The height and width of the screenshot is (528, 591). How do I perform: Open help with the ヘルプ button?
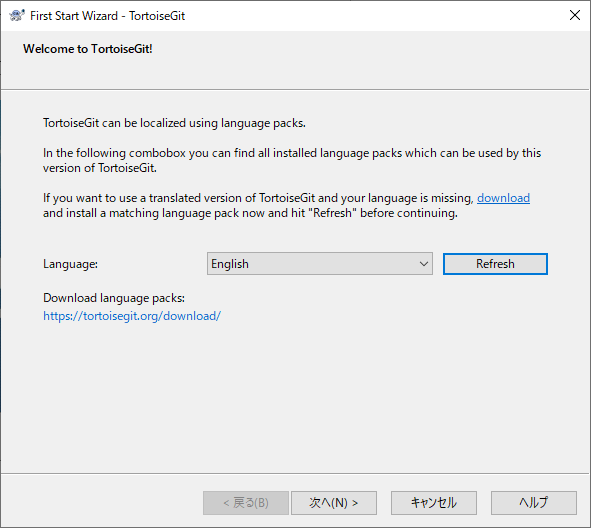click(x=534, y=503)
